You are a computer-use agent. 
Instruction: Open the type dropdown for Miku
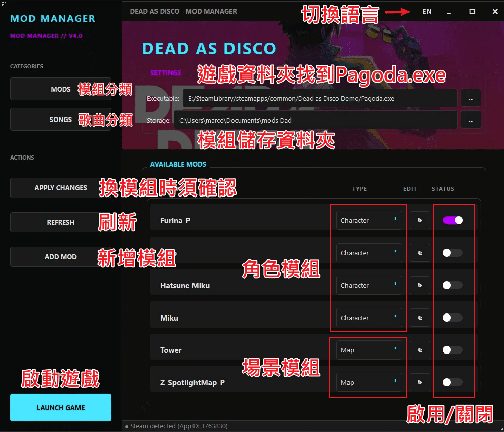[x=369, y=318]
